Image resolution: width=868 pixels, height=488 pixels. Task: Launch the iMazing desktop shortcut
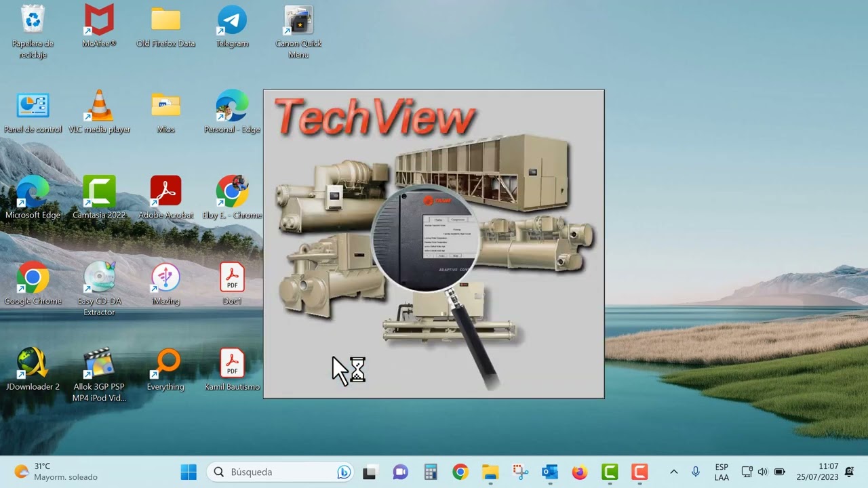click(x=165, y=283)
